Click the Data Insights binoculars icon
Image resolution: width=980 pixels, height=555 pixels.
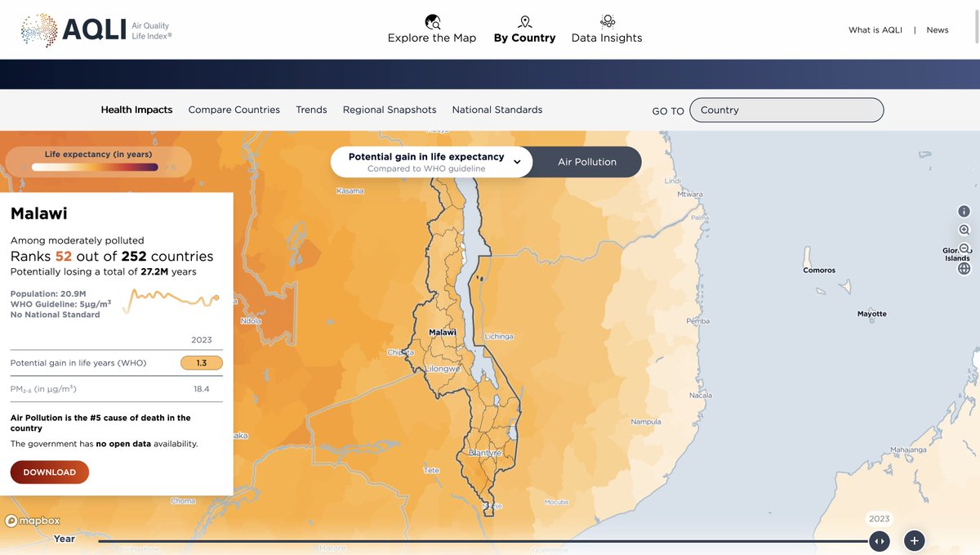point(607,20)
